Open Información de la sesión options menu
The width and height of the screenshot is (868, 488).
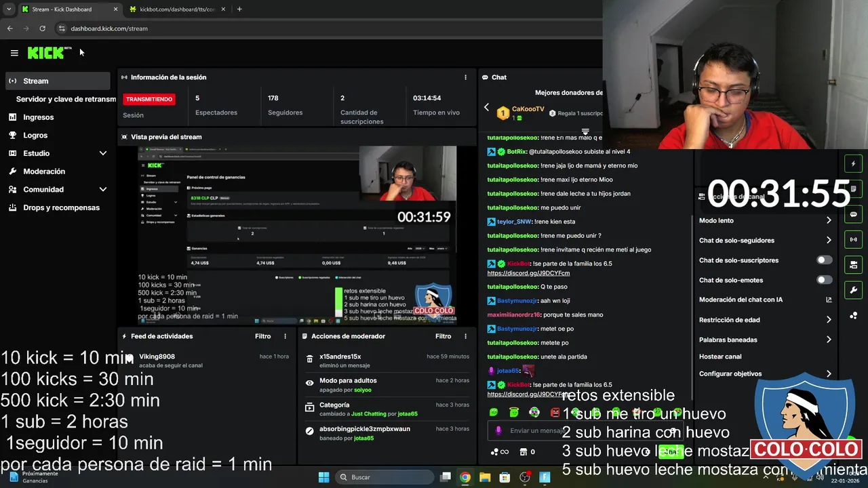click(465, 77)
